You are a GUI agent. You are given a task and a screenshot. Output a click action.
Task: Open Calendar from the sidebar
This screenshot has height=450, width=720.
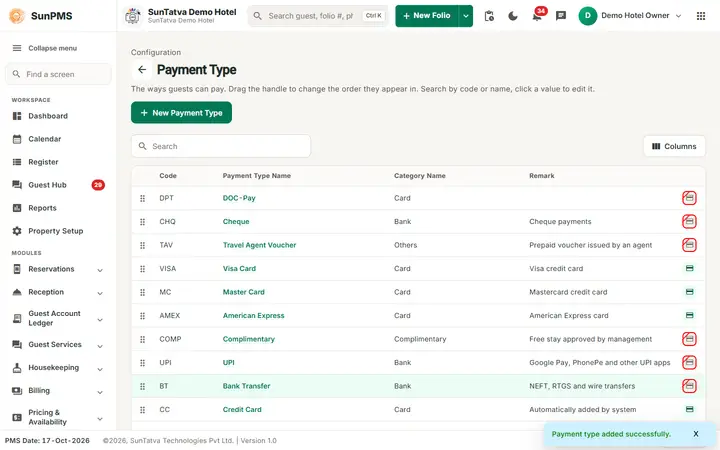(x=58, y=139)
